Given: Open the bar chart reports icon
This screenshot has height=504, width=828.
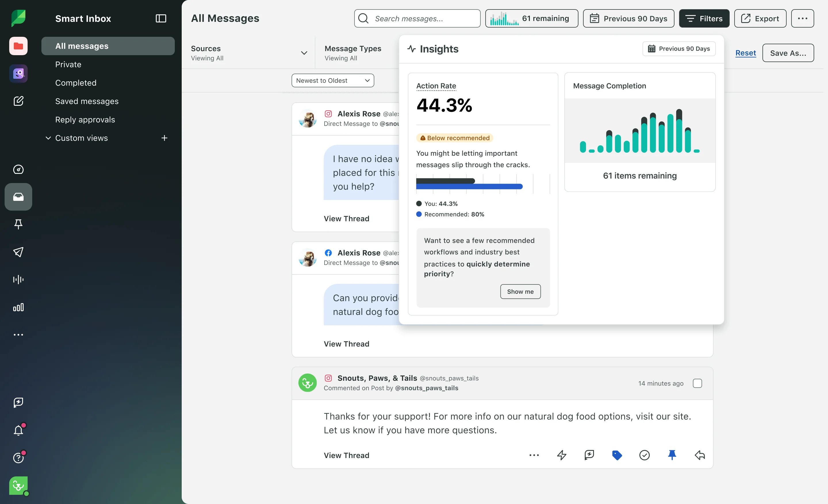Looking at the screenshot, I should click(18, 307).
